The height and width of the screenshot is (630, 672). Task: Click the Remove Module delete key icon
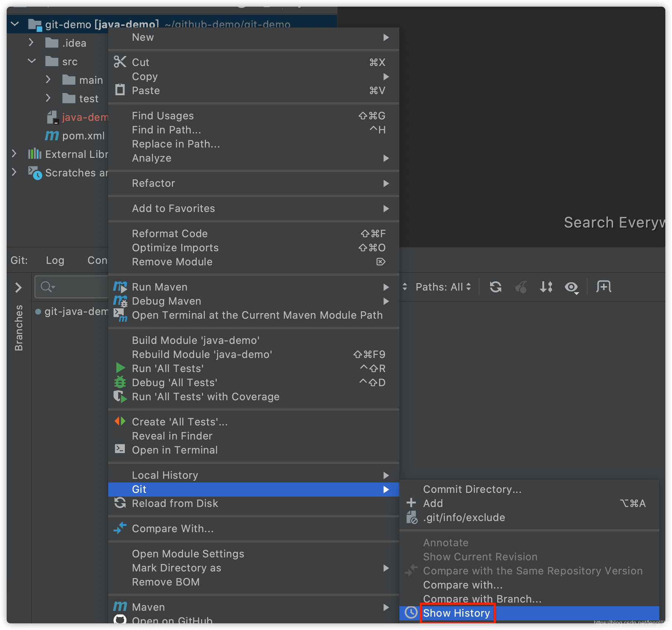click(381, 262)
